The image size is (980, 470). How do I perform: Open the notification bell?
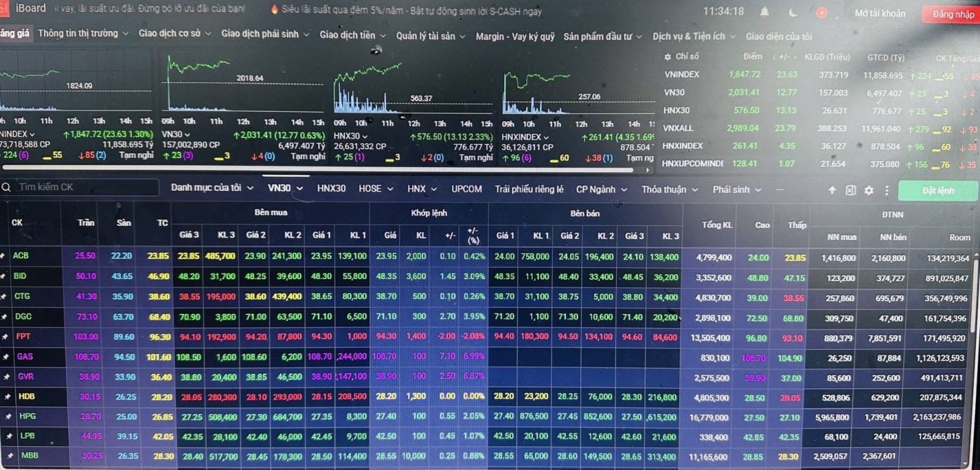765,12
